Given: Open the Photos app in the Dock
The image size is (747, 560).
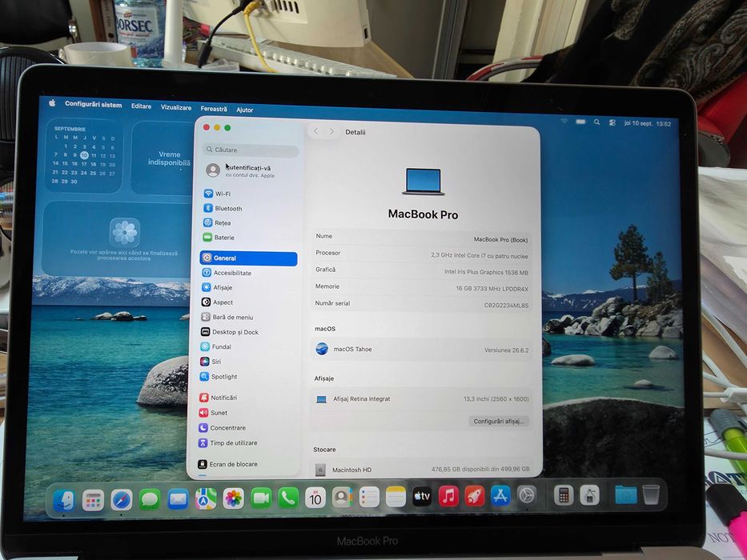Looking at the screenshot, I should [234, 498].
